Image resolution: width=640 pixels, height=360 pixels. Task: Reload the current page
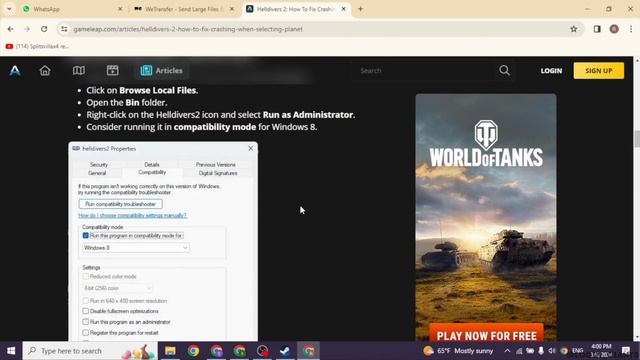[44, 29]
